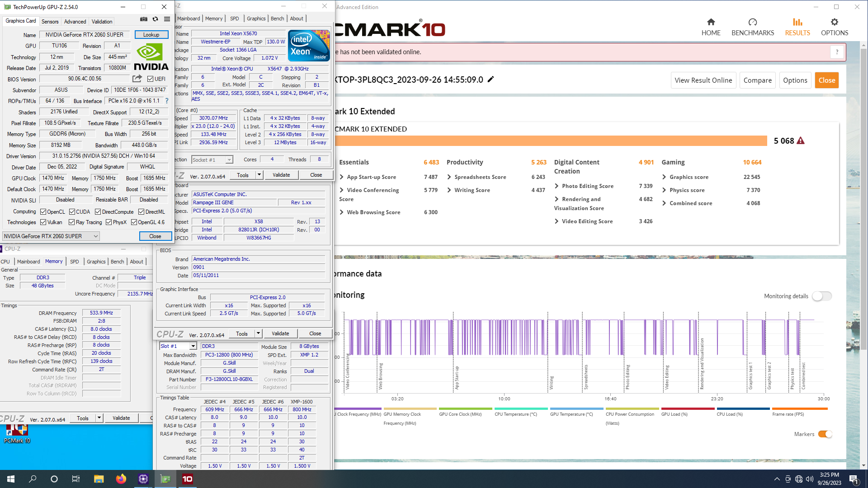Image resolution: width=868 pixels, height=488 pixels.
Task: Open the Slot #1 memory dropdown
Action: 178,346
